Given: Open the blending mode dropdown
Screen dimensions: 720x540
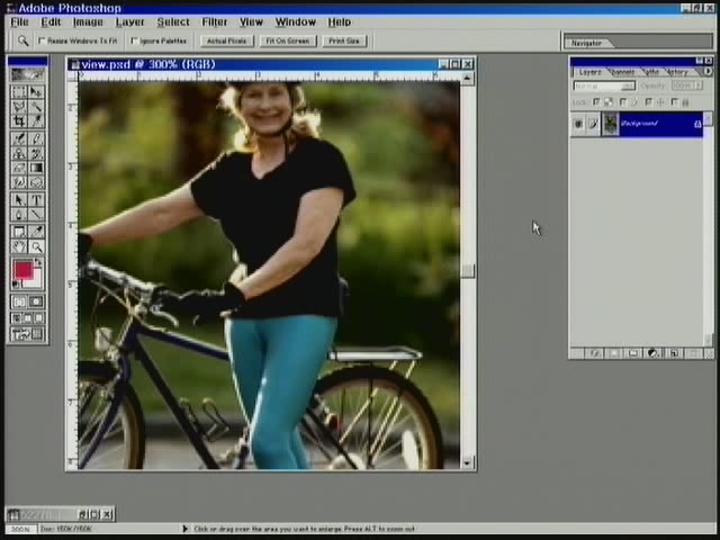Looking at the screenshot, I should 604,86.
